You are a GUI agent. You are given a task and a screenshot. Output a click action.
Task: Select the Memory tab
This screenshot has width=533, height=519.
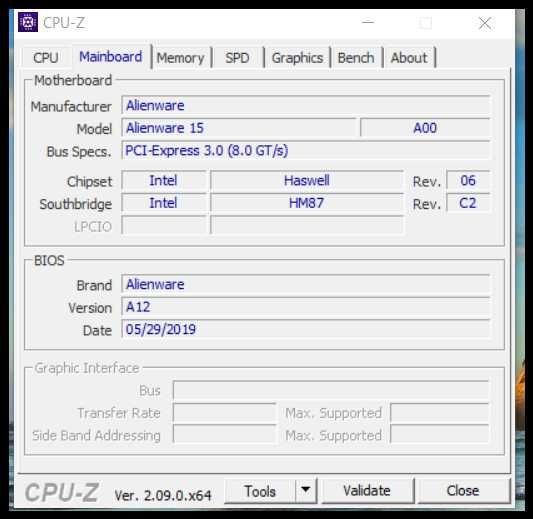tap(180, 58)
